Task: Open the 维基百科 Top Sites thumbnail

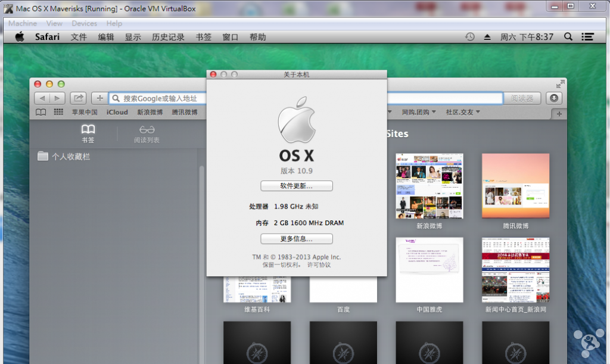Action: [x=257, y=290]
